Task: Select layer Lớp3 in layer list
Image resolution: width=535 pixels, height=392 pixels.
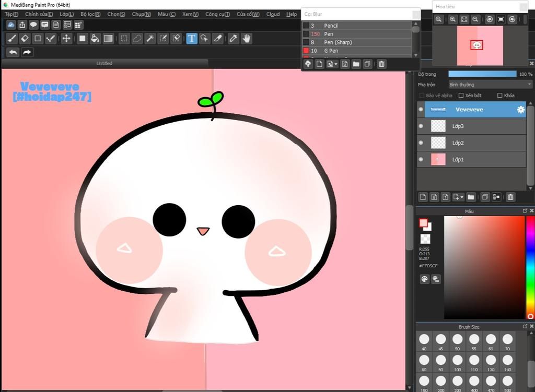Action: tap(472, 126)
